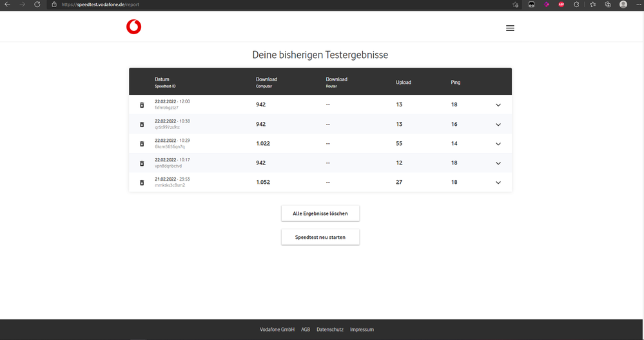Open the Datenschutz footer link

click(x=330, y=329)
